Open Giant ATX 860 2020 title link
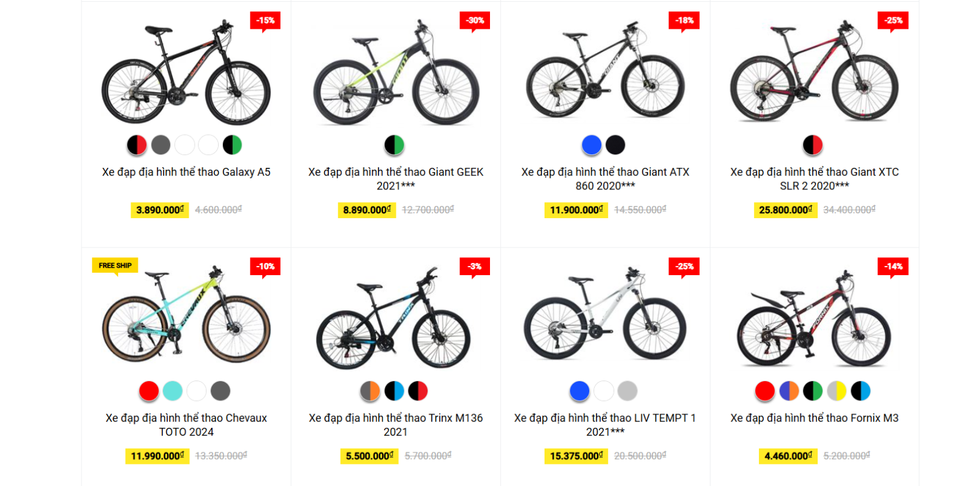 605,179
